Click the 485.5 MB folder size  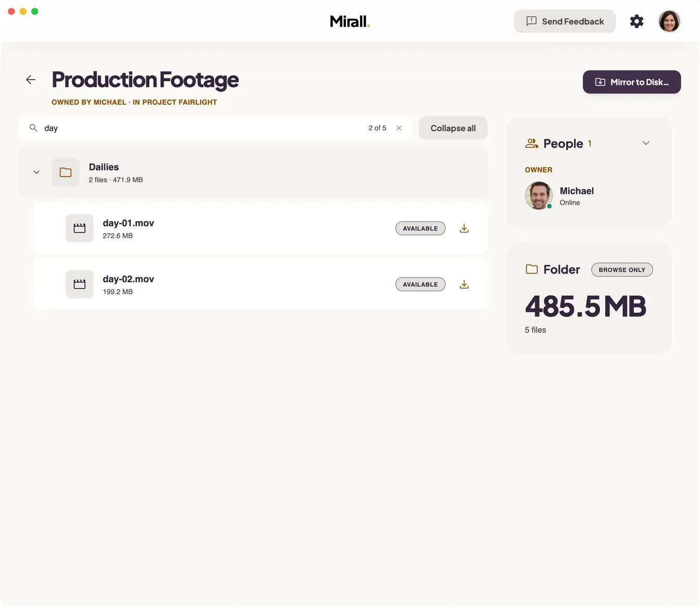tap(585, 306)
